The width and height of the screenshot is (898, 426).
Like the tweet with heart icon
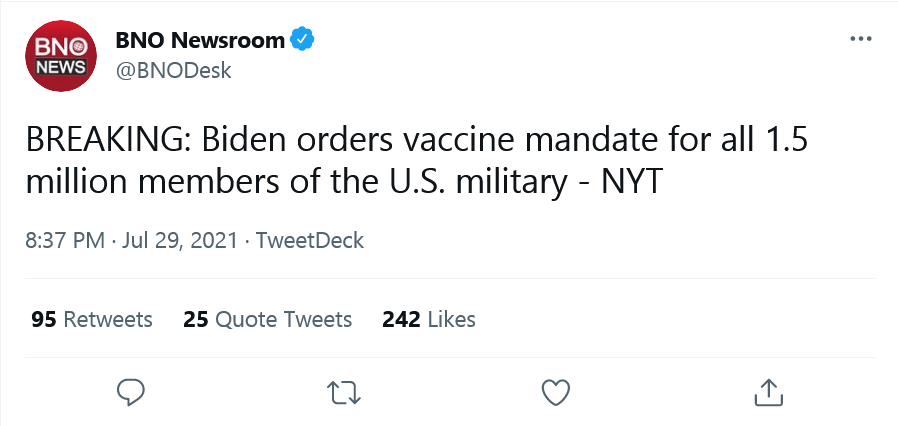pos(556,393)
